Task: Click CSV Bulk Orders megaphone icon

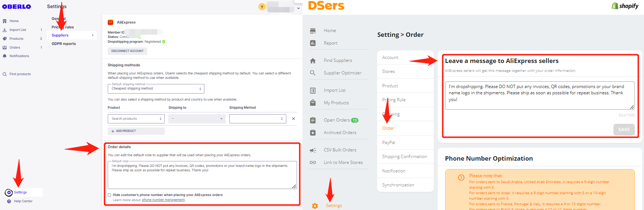Action: pos(313,150)
